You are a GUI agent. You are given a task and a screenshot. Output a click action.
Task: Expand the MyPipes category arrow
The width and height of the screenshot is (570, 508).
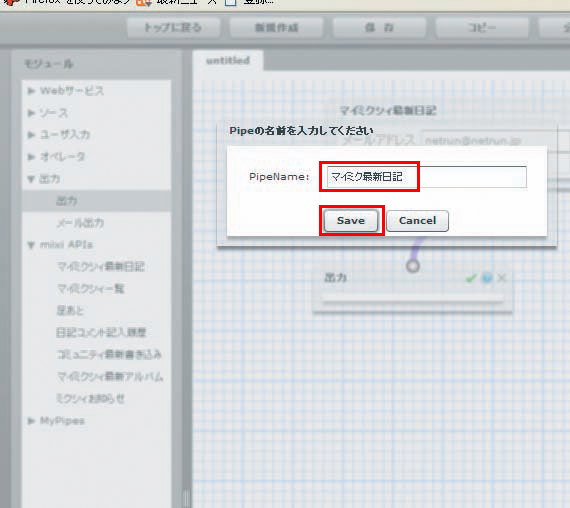click(31, 421)
